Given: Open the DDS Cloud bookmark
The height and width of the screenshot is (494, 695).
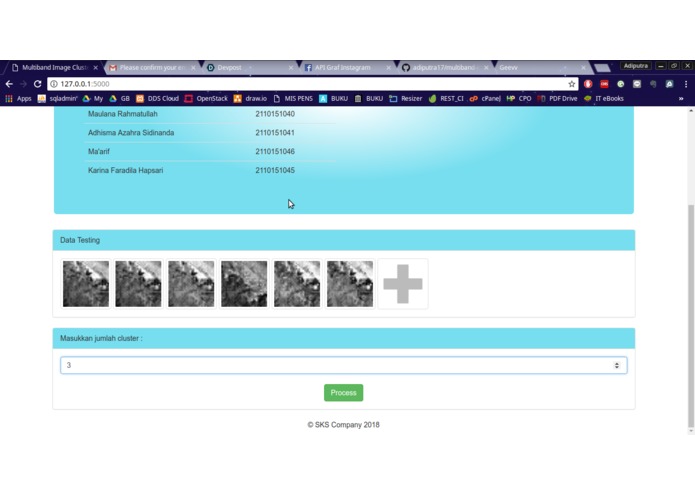Looking at the screenshot, I should (x=157, y=98).
